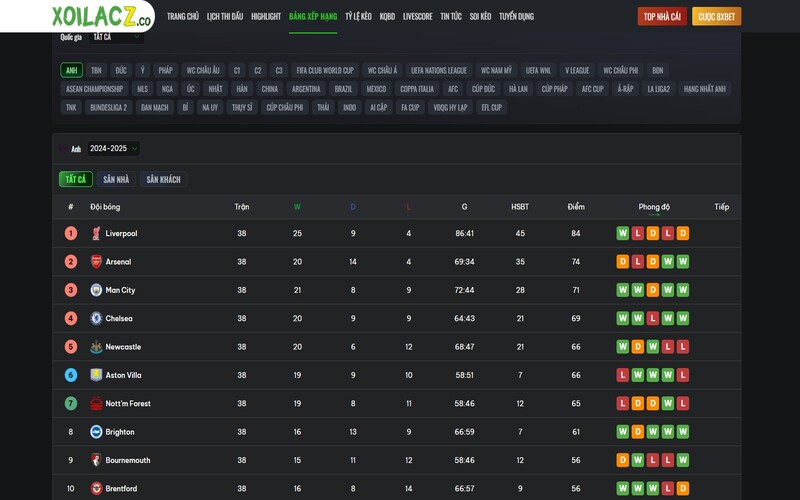Click the Arsenal club crest icon
Screen dimensions: 800x500
point(96,262)
